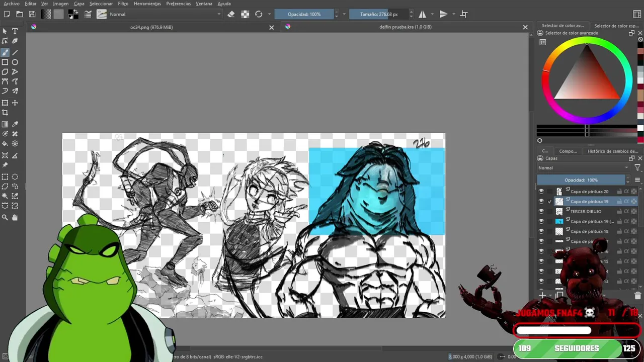
Task: Add a new paint layer
Action: coord(542,296)
